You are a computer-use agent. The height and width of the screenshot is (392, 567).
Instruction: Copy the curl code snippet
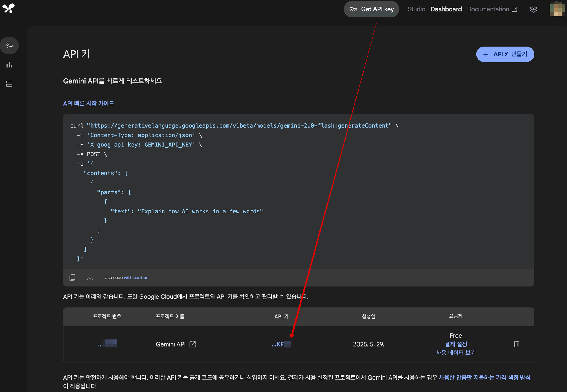(73, 277)
